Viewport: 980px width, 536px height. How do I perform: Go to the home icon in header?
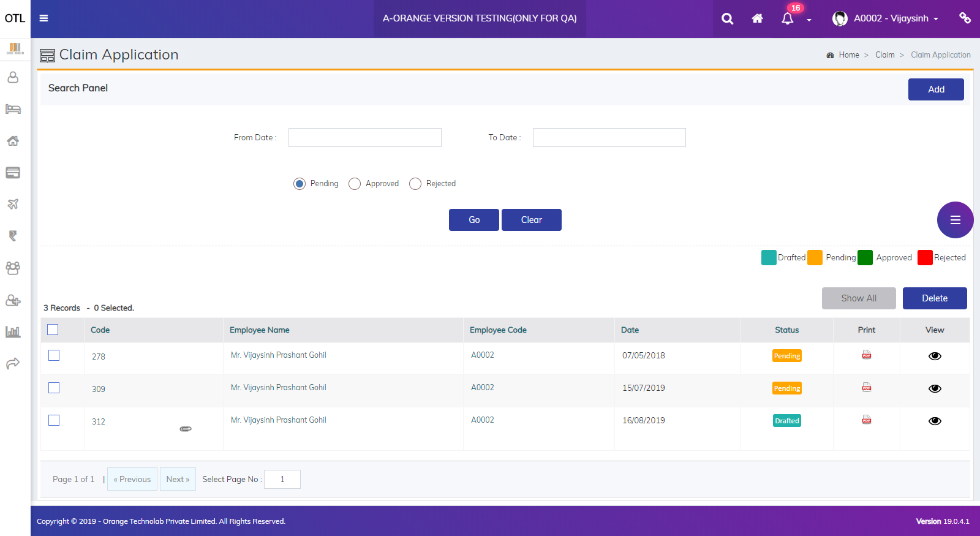click(x=757, y=18)
